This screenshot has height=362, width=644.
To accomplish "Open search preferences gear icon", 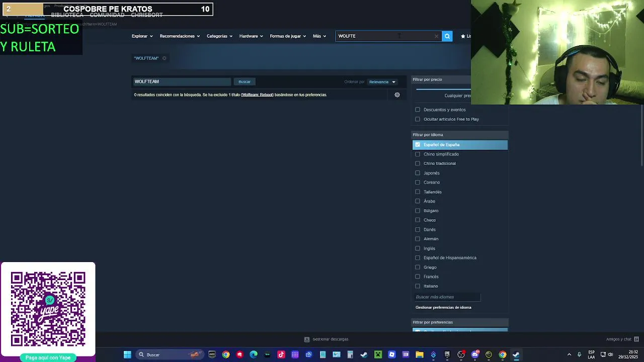I will click(397, 95).
